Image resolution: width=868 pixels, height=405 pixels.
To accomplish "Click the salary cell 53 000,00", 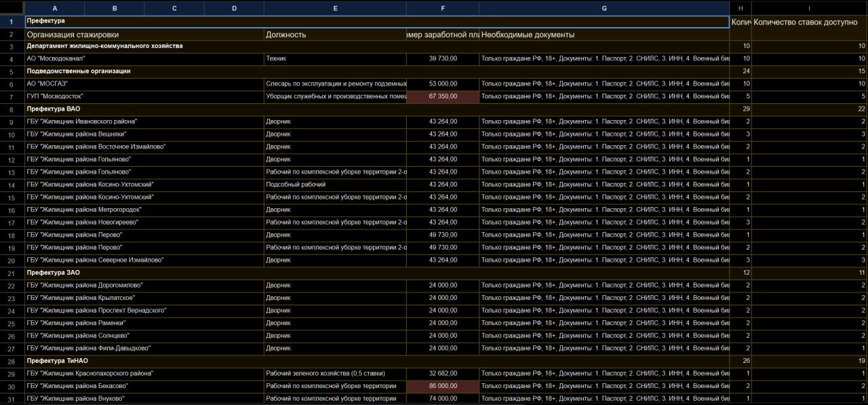I will click(443, 83).
